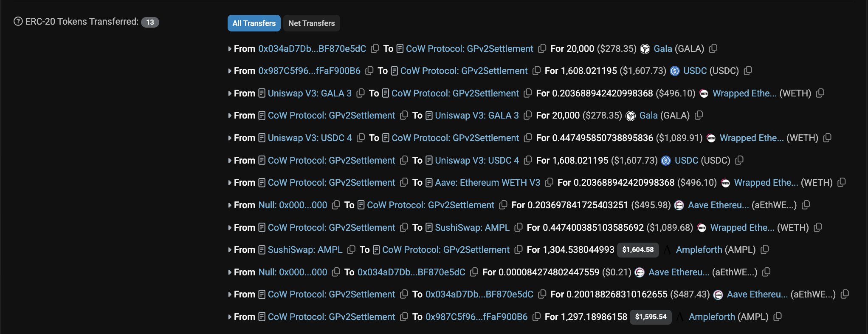Open the Uniswap V3: GALA 3 sender link

point(310,93)
